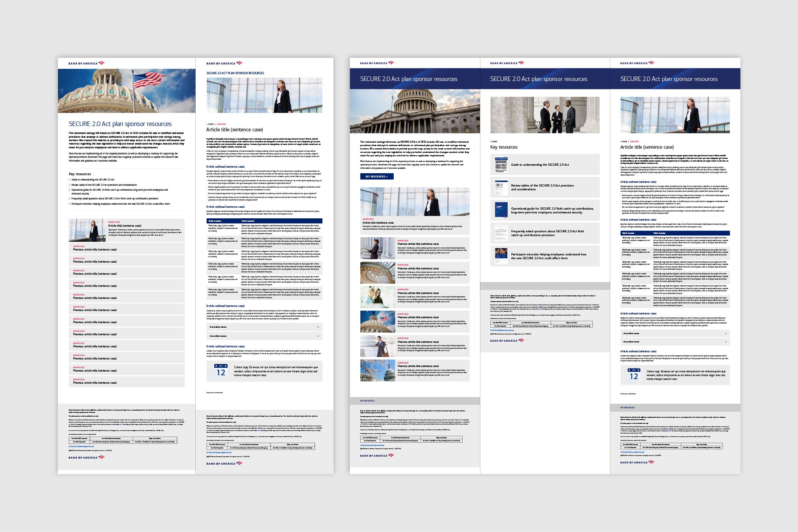Click 'SECURE 2.0 ACT PLAN SPONSOR RESOURCES' uppercase heading

[x=235, y=73]
